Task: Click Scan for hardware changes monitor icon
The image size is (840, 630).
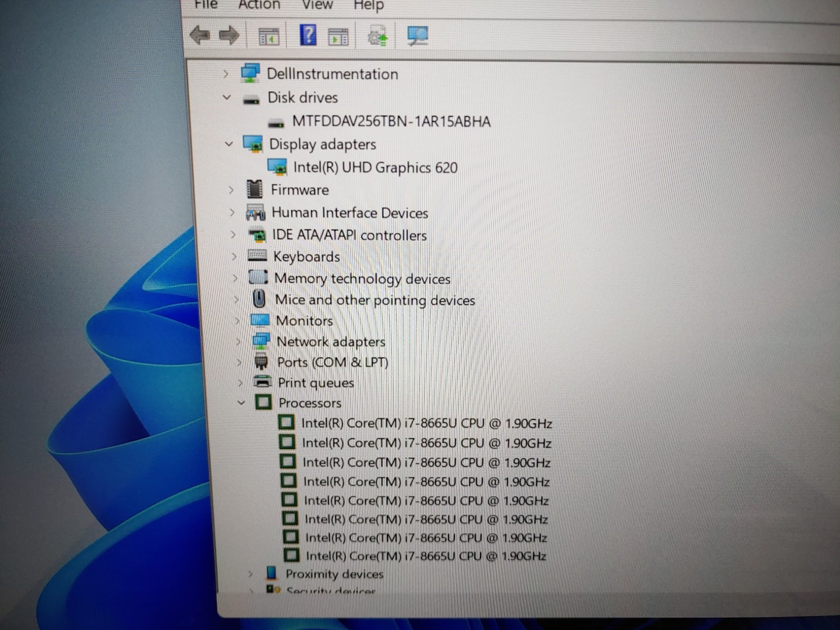Action: point(418,36)
